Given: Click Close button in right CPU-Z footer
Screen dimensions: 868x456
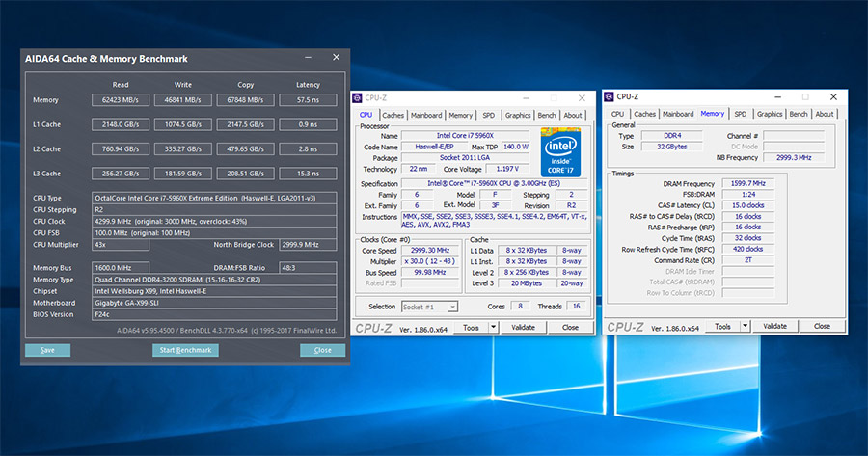Looking at the screenshot, I should [822, 327].
